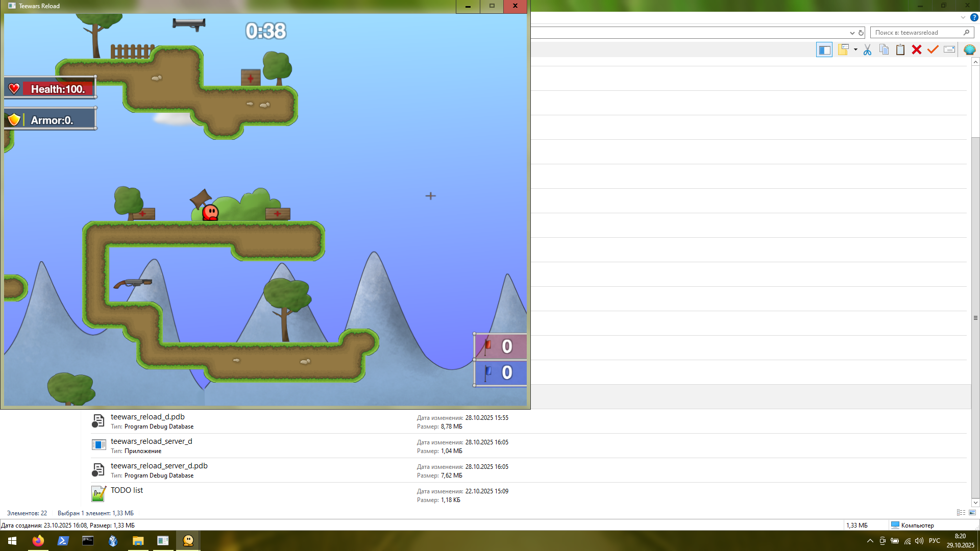The image size is (980, 551).
Task: Toggle the navigation pane button
Action: click(824, 49)
